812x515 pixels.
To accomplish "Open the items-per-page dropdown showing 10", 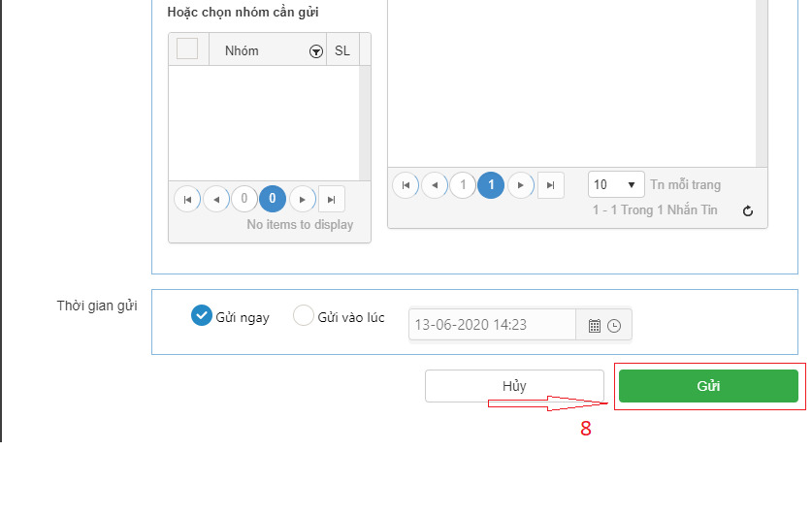I will tap(616, 184).
